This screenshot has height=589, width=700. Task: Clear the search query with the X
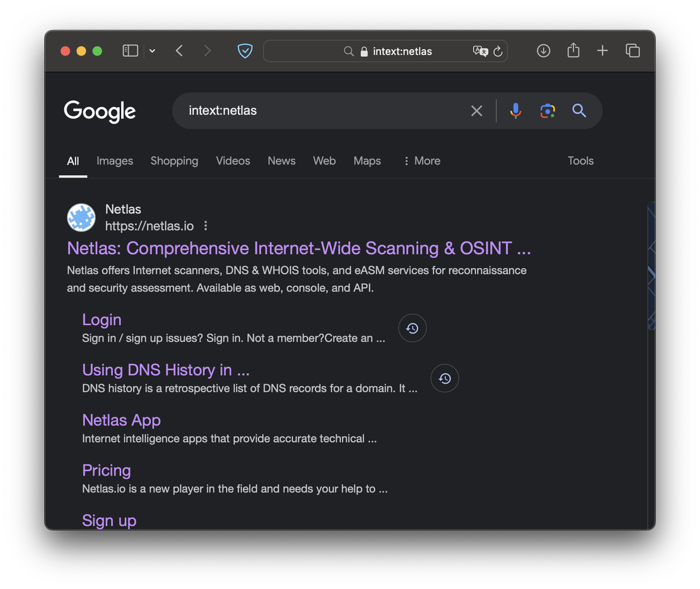pyautogui.click(x=476, y=110)
